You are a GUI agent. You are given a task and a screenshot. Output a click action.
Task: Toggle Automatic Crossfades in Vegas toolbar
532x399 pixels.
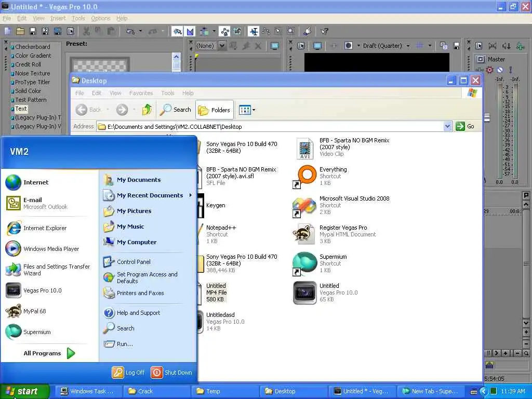190,32
